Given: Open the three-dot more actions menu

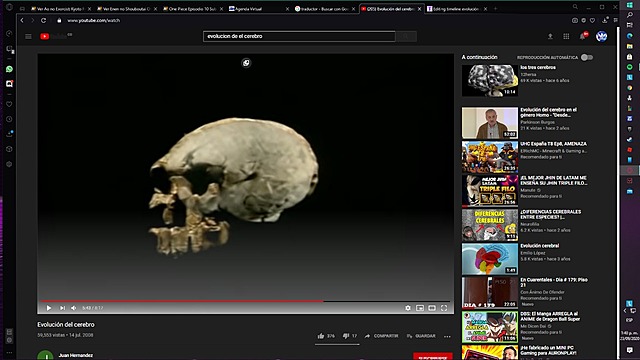Looking at the screenshot, I should [447, 336].
